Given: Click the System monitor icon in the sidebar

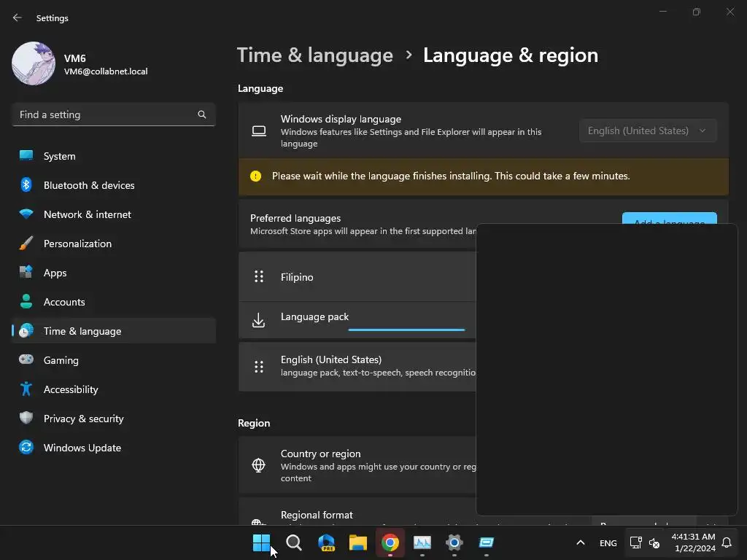Looking at the screenshot, I should 26,155.
